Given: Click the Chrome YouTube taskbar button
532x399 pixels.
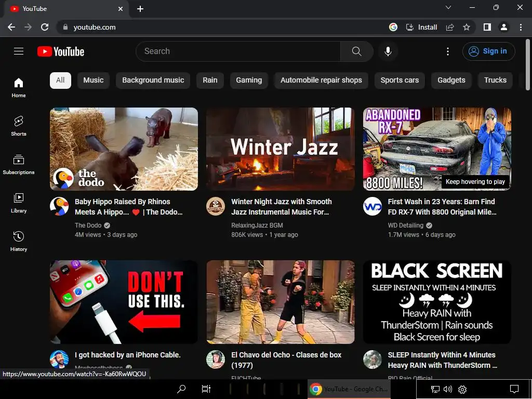Looking at the screenshot, I should click(349, 389).
